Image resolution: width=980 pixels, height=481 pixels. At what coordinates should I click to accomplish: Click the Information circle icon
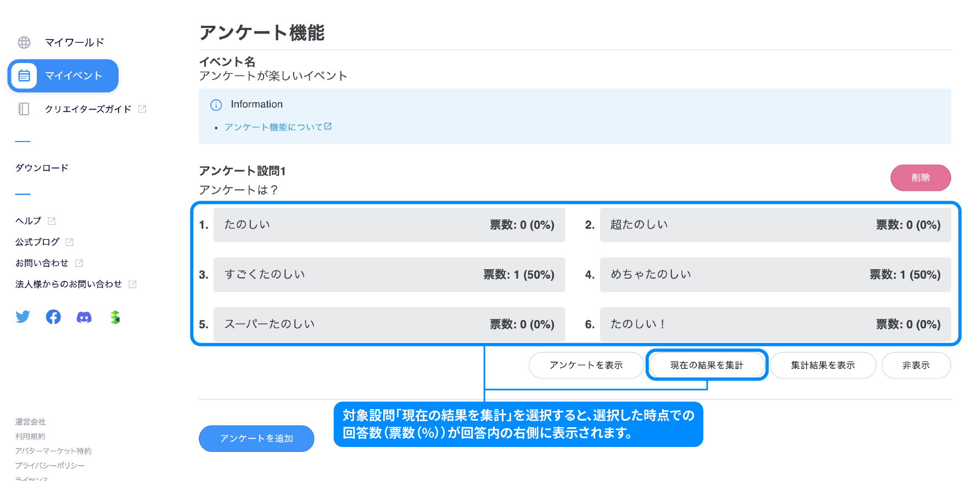[x=216, y=105]
